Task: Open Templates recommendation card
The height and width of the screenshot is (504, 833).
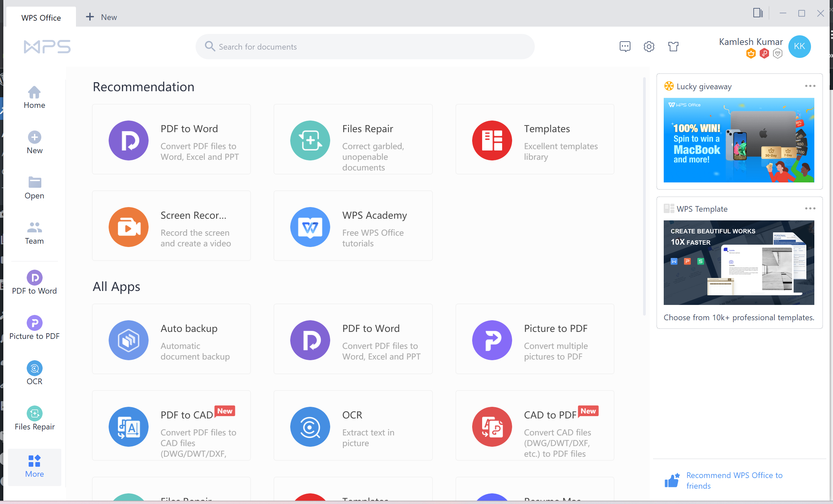Action: click(535, 139)
